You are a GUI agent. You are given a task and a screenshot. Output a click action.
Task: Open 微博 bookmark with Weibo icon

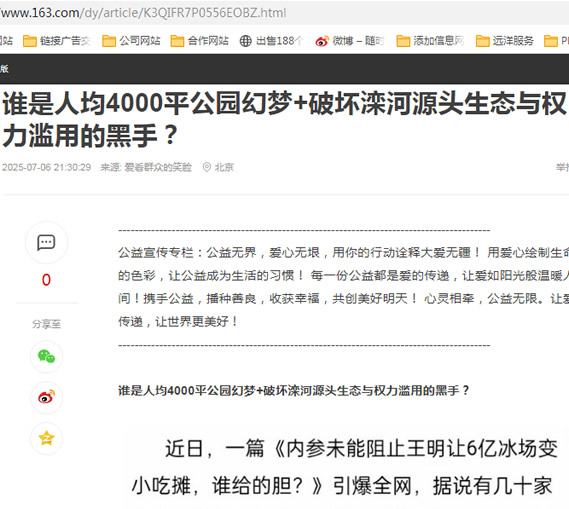pos(349,41)
